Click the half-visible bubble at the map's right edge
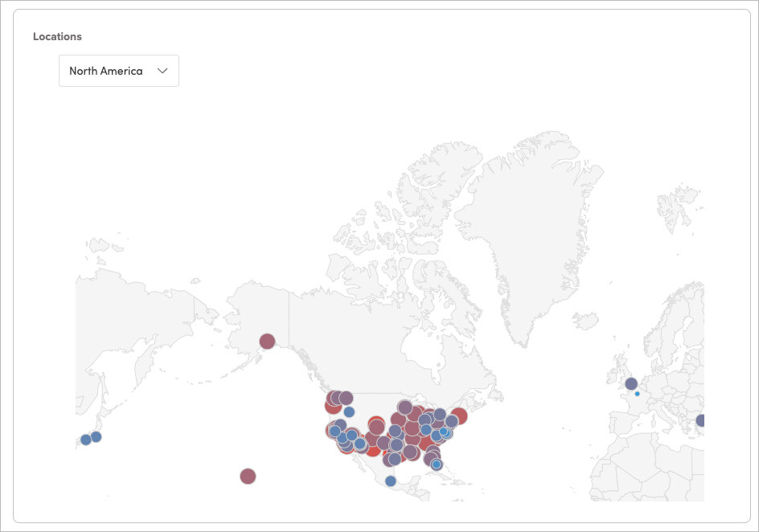The image size is (759, 532). pos(700,421)
